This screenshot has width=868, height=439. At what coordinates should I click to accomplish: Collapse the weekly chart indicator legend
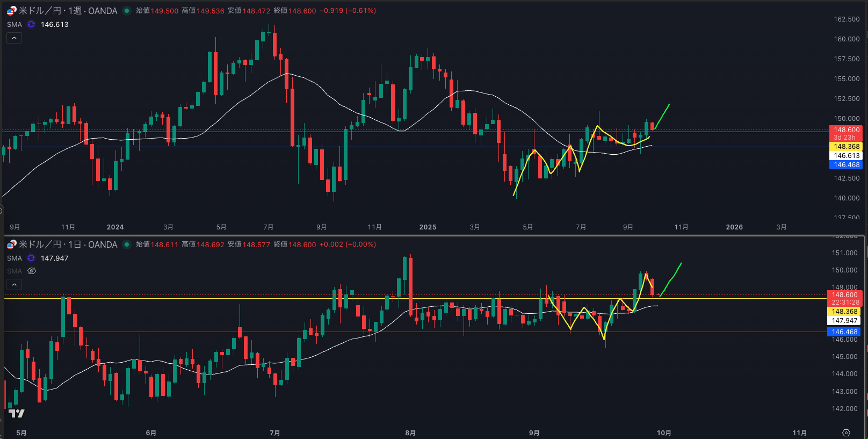pos(14,38)
